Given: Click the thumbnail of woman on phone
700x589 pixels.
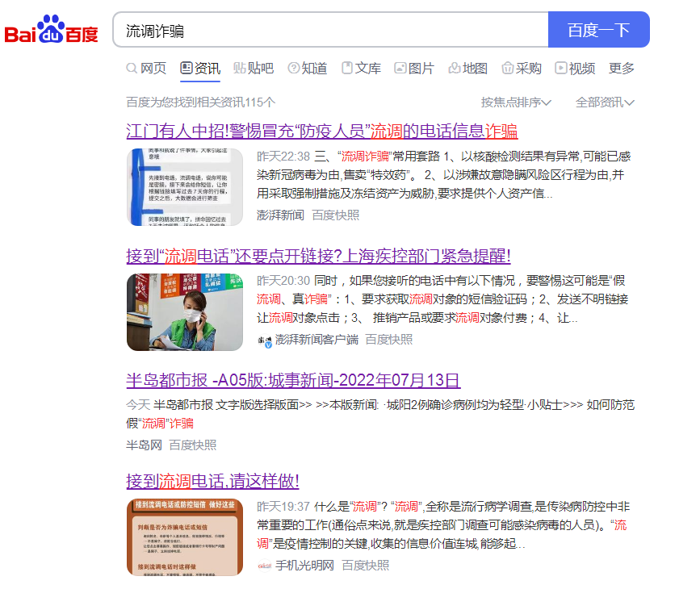Looking at the screenshot, I should click(x=185, y=312).
